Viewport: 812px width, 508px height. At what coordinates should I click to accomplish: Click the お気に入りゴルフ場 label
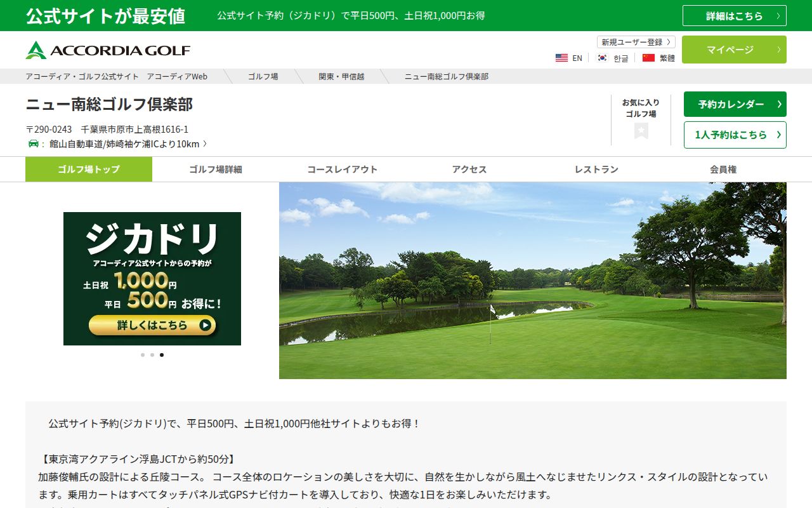pyautogui.click(x=641, y=108)
